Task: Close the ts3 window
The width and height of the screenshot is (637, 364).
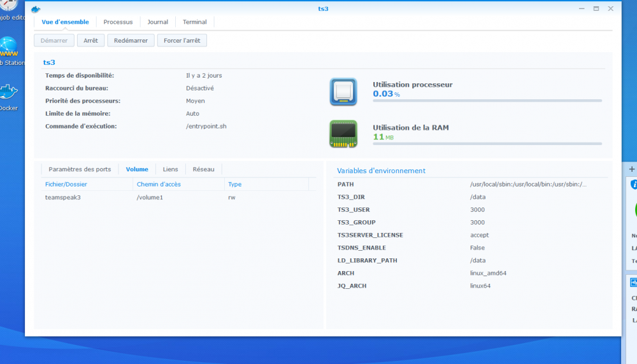Action: coord(611,8)
